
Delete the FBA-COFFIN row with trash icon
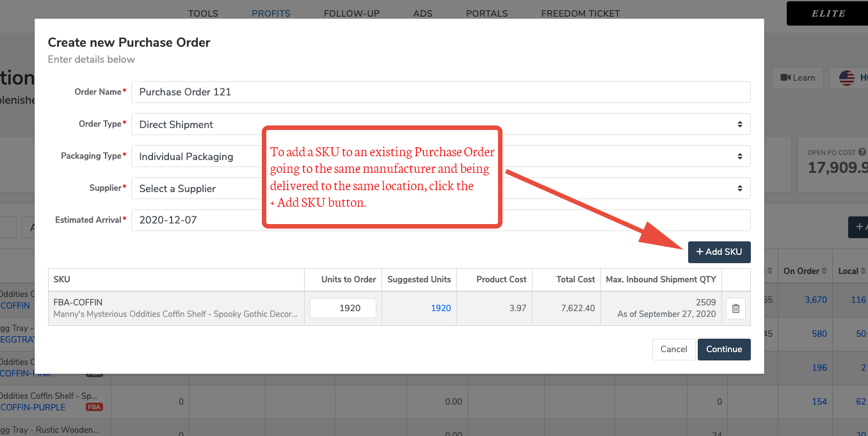735,309
